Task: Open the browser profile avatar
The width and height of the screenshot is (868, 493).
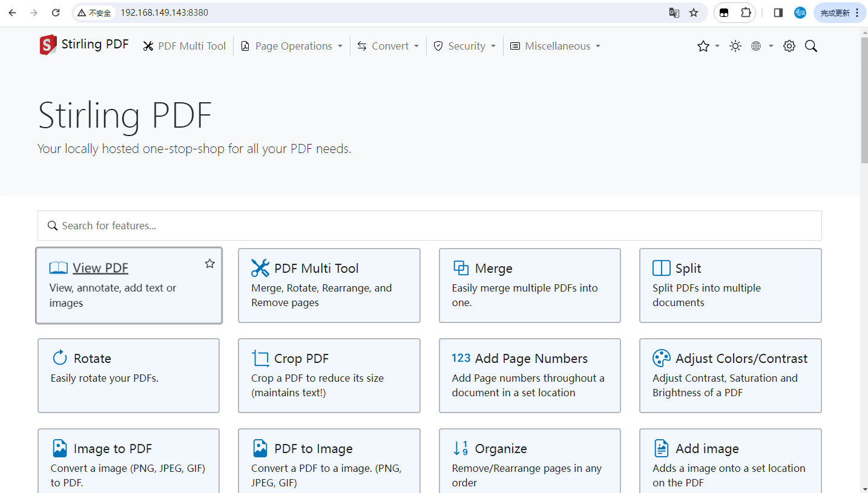Action: coord(800,13)
